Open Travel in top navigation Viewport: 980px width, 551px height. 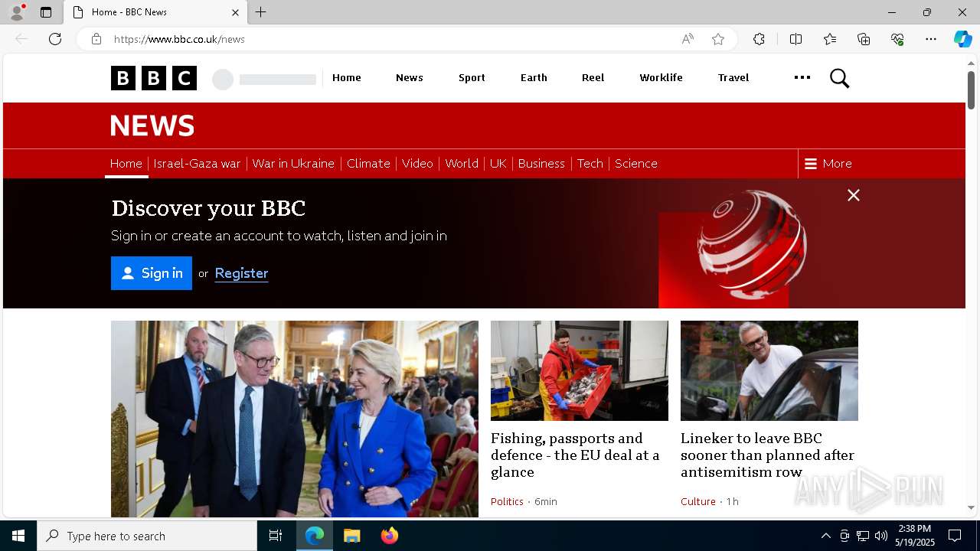(733, 77)
